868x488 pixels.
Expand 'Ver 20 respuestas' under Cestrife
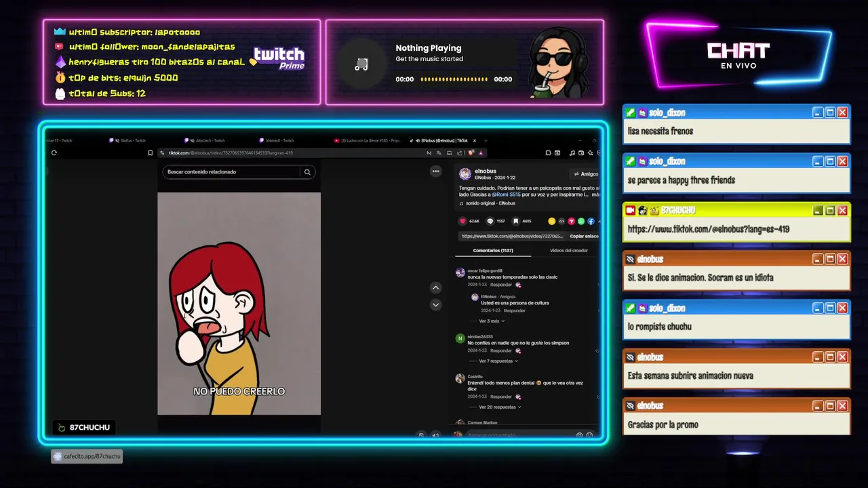click(x=500, y=407)
